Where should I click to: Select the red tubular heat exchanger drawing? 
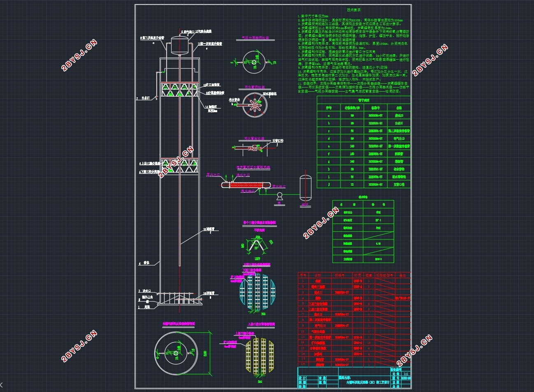(x=246, y=185)
